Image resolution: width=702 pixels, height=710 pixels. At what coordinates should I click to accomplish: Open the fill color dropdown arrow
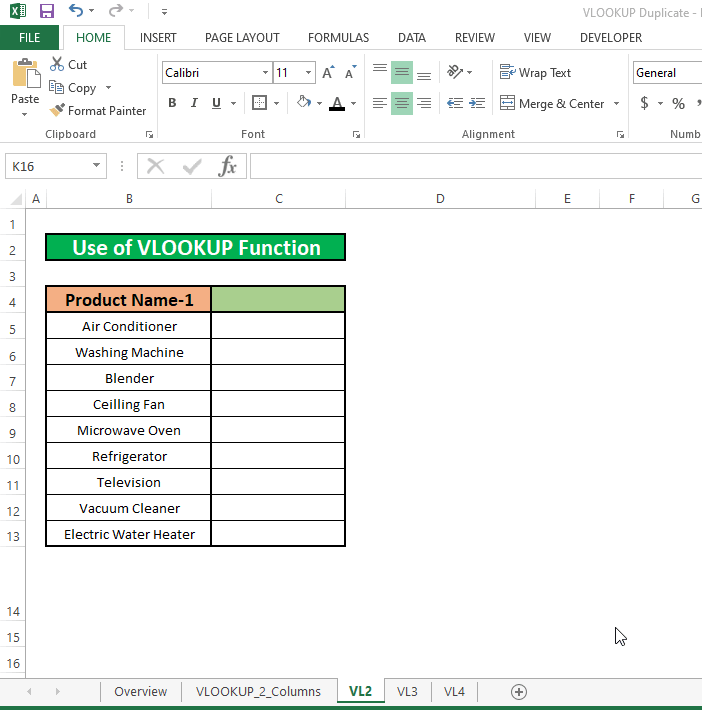click(319, 103)
